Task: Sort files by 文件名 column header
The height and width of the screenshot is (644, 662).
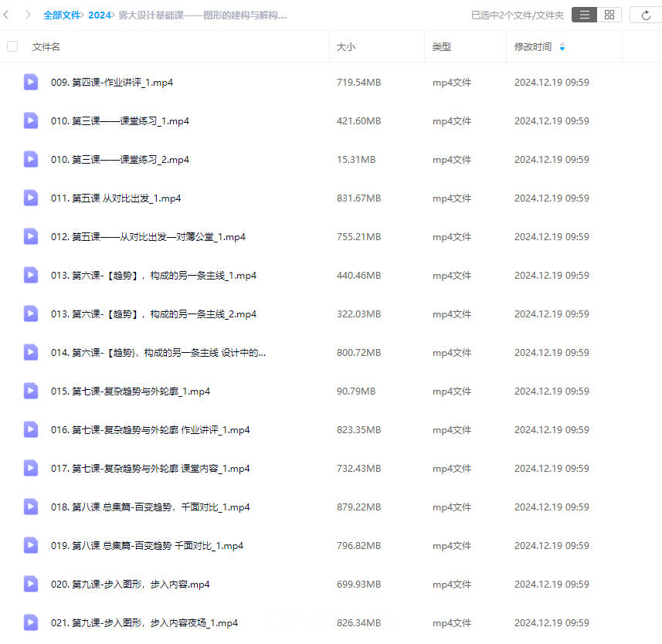Action: [x=46, y=47]
